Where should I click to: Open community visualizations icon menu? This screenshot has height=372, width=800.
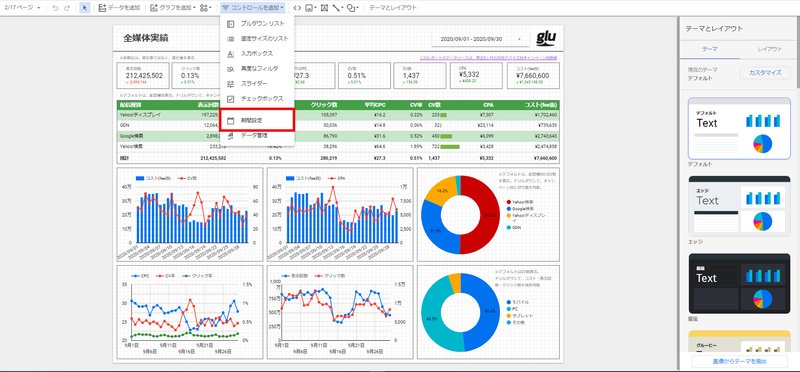tap(205, 8)
